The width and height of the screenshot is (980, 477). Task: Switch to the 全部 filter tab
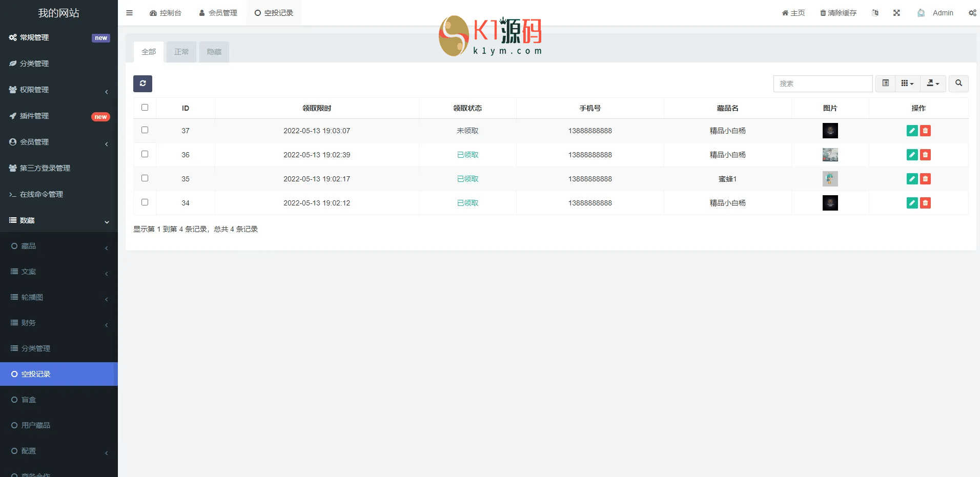point(149,52)
